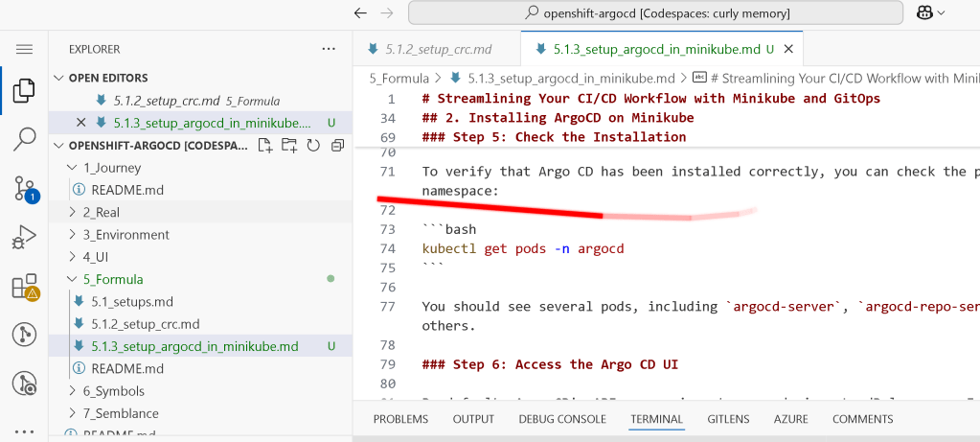Jump to sticky heading '2. Installing ArgoCD on Minikube'
Screen dimensions: 980x442
tap(558, 118)
